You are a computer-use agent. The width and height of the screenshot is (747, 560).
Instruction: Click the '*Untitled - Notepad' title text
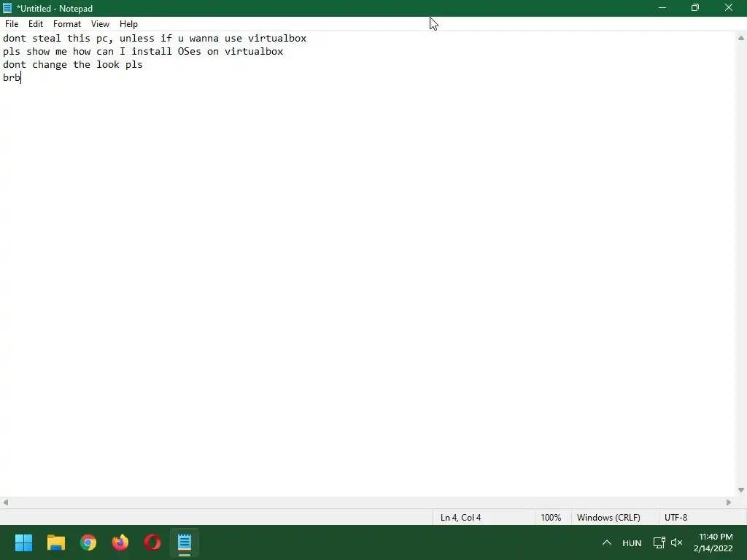click(55, 9)
